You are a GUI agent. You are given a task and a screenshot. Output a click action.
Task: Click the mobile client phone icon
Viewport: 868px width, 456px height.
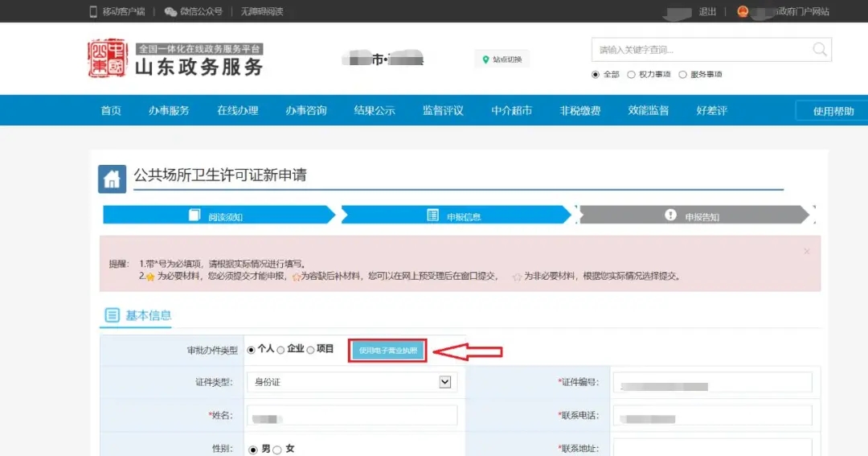pos(93,11)
